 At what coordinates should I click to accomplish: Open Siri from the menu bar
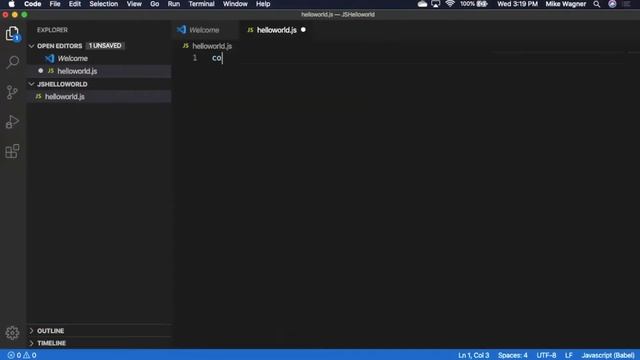coord(612,4)
